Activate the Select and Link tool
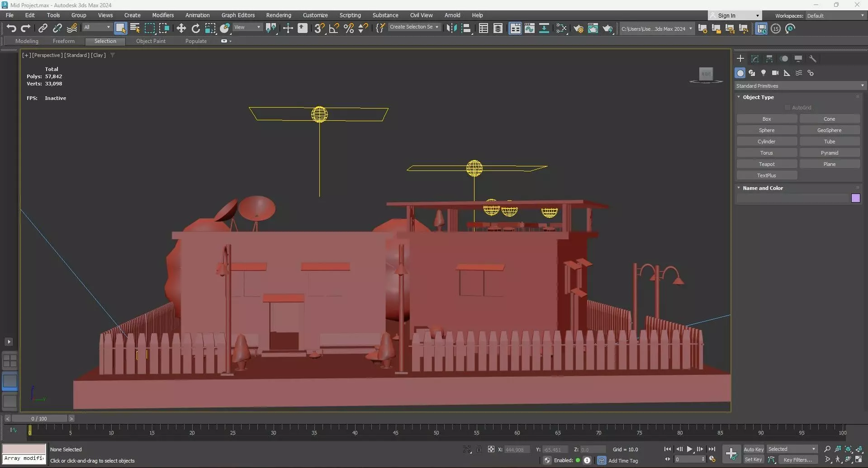868x468 pixels. tap(43, 28)
